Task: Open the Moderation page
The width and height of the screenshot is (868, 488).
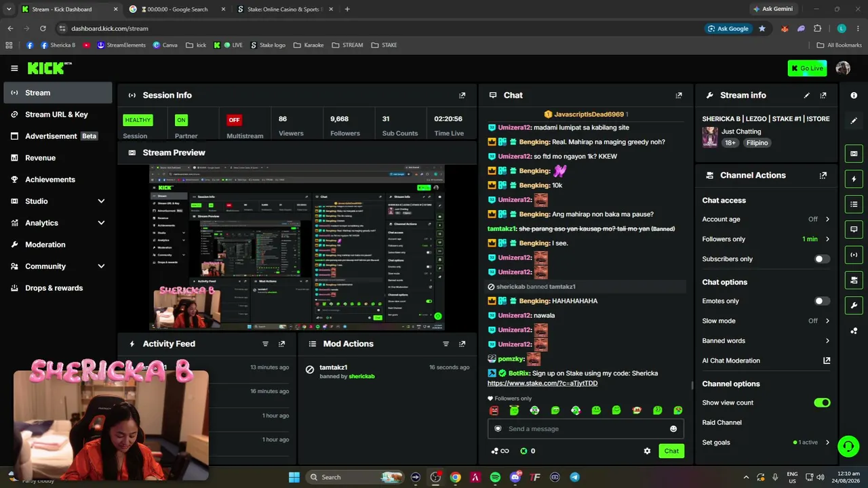Action: [58, 245]
